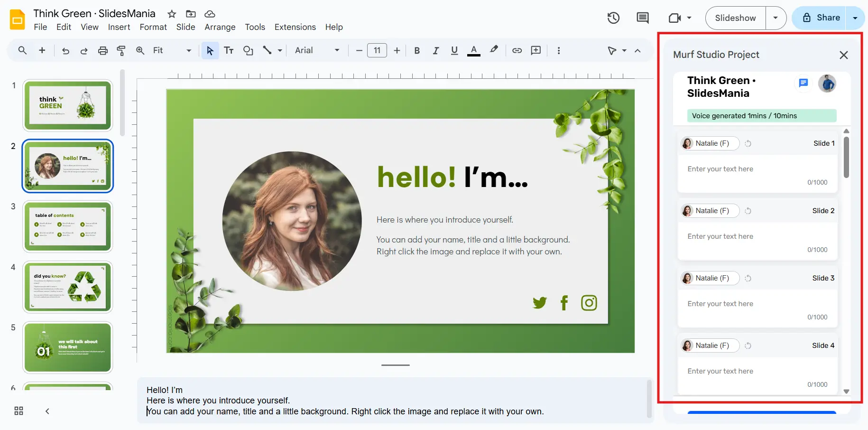Open the Insert menu

119,27
